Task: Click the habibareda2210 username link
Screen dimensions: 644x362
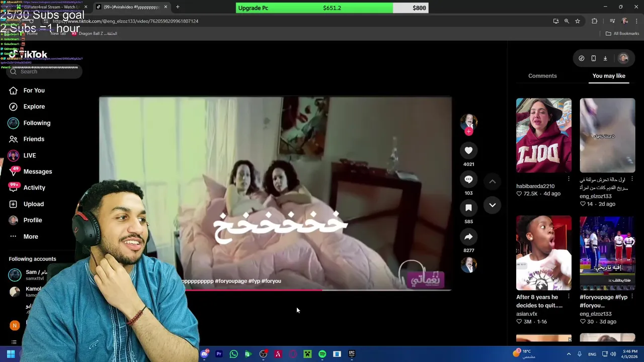Action: (535, 186)
